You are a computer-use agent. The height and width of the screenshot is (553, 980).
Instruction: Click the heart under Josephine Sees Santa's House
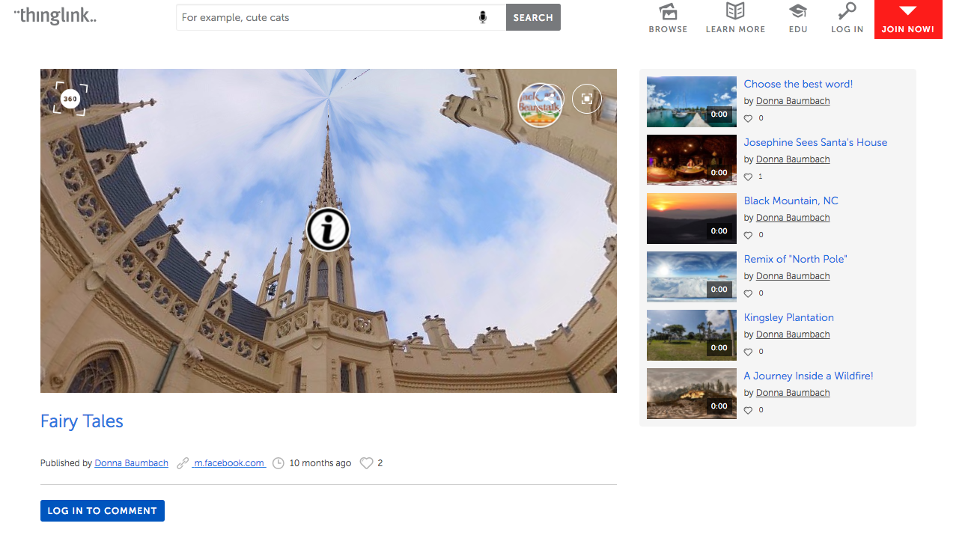click(748, 177)
